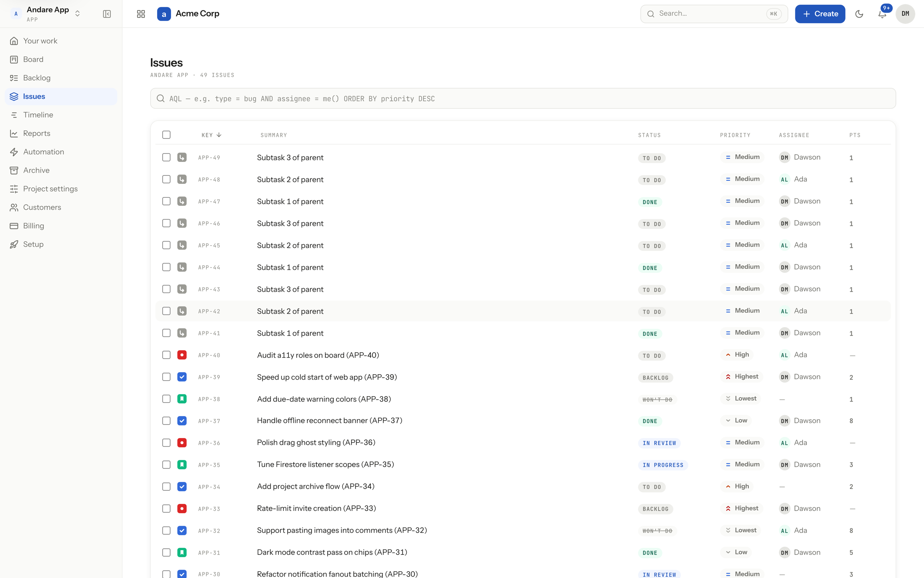Open DM user avatar menu
924x578 pixels.
pos(905,14)
